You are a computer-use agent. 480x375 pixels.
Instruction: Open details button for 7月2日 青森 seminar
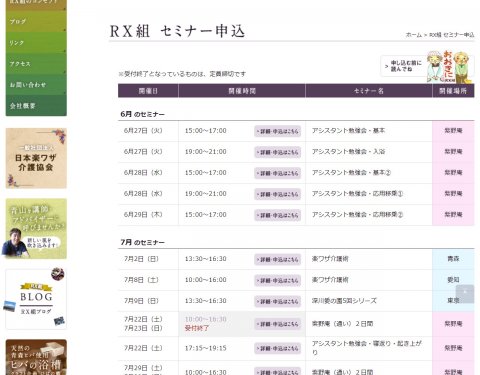[x=278, y=260]
